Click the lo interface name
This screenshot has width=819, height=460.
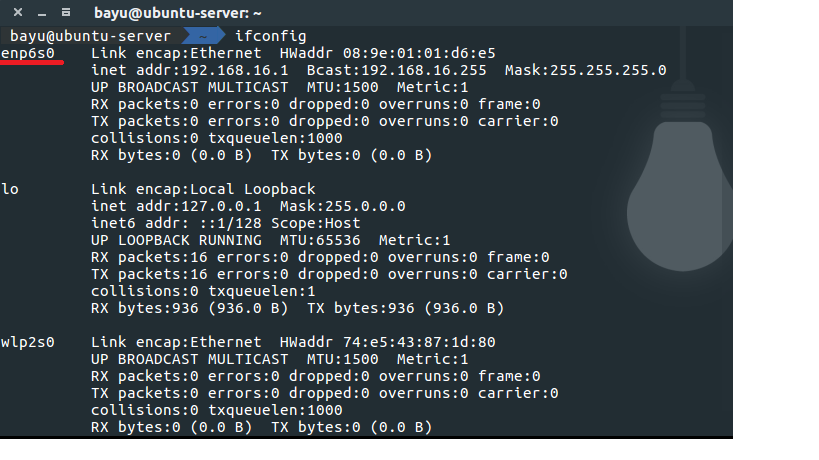click(x=9, y=188)
